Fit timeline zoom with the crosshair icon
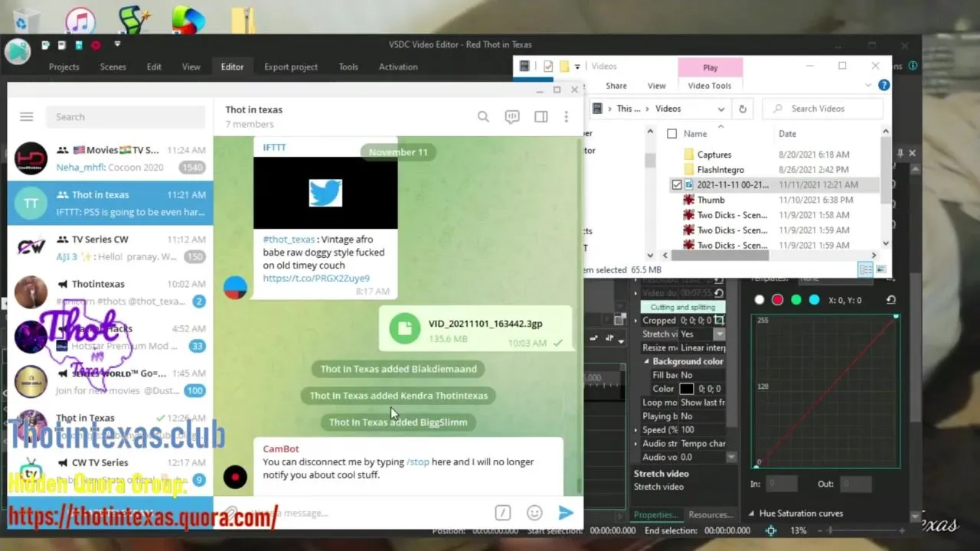 tap(771, 530)
